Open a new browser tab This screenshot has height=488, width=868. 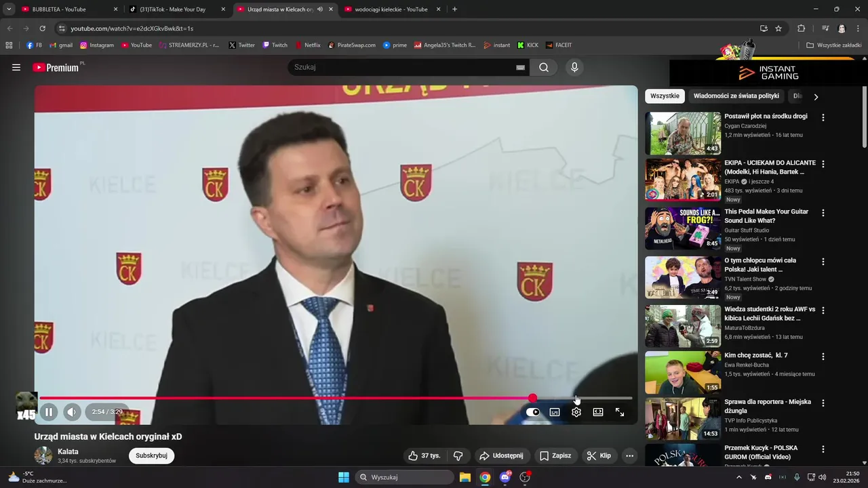click(454, 9)
